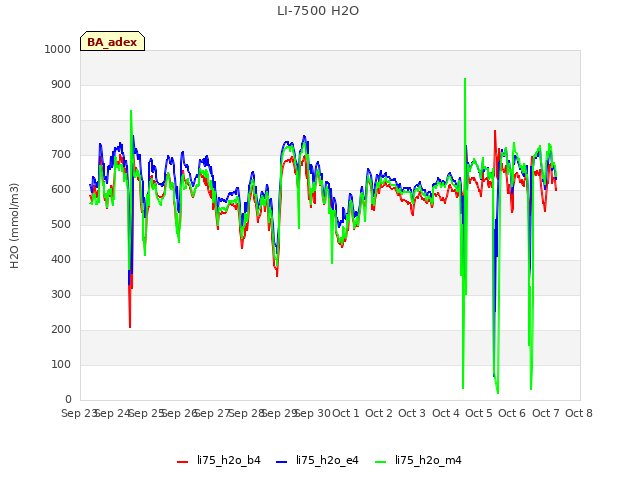
Task: Click the 900 y-axis tick label
Action: 61,84
